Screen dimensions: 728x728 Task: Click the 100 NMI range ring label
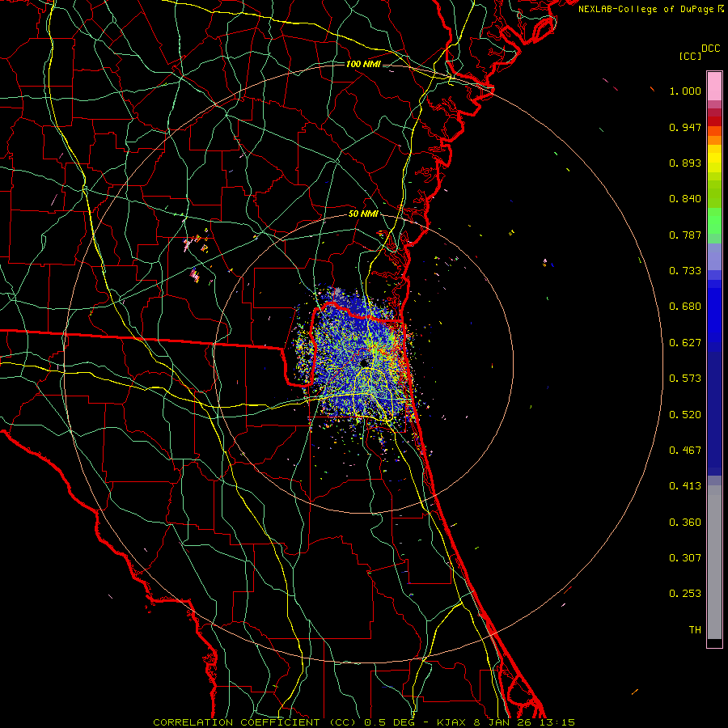point(363,64)
